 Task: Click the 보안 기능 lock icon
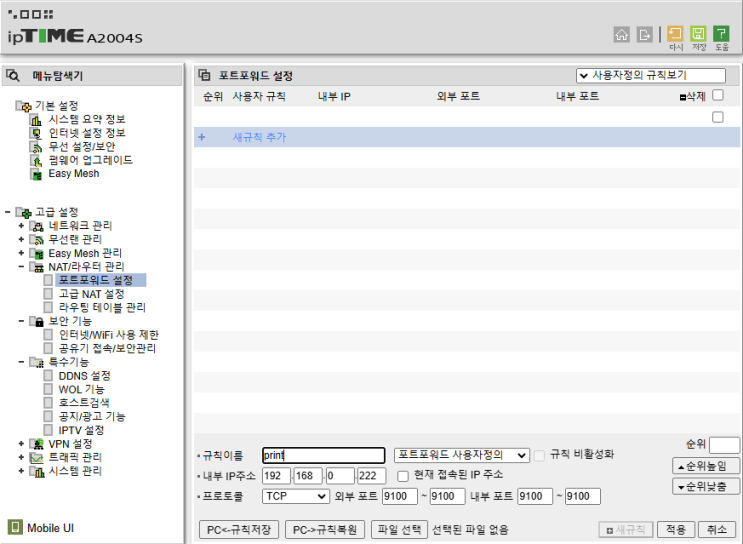pos(36,322)
